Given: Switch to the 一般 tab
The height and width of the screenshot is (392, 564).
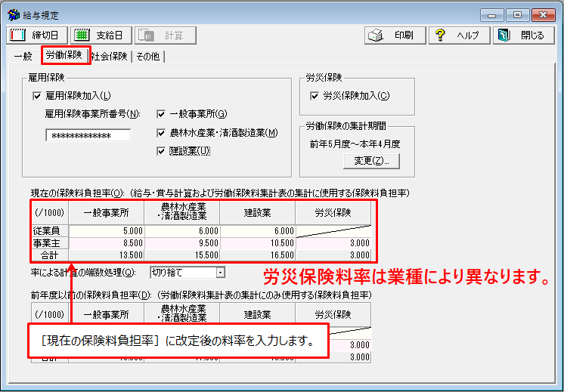Looking at the screenshot, I should click(23, 57).
